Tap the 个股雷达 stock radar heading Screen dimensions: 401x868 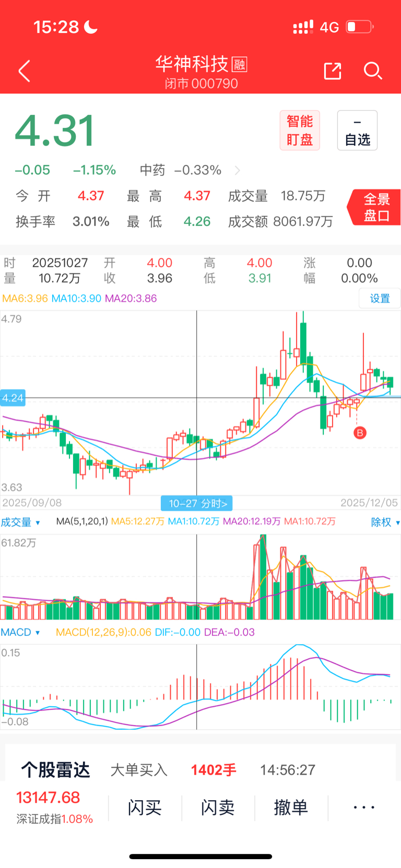[56, 769]
